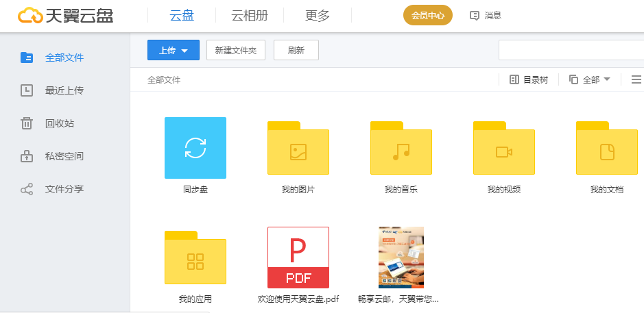Select 全部文件 in the sidebar

point(64,58)
